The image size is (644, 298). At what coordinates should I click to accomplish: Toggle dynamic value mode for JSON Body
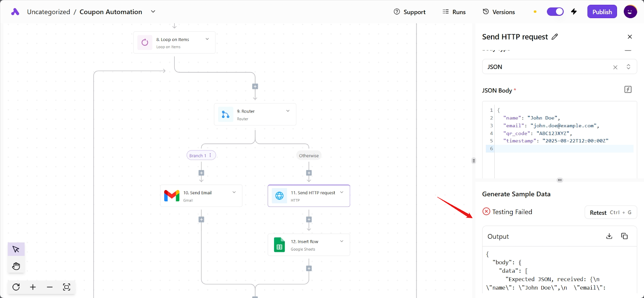tap(628, 90)
